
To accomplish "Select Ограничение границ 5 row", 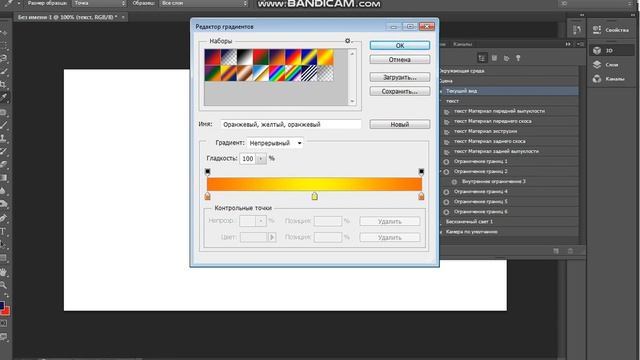I will [509, 202].
